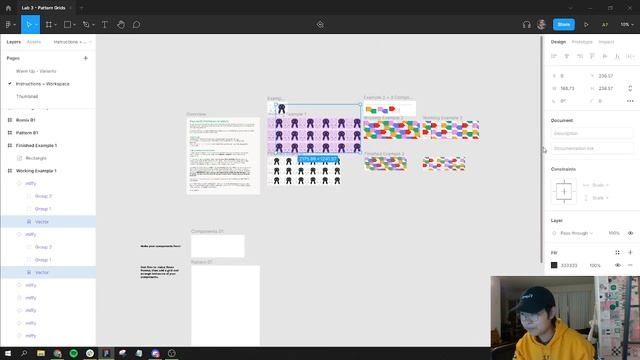Open File Explorer from taskbar
640x360 pixels.
[x=41, y=353]
